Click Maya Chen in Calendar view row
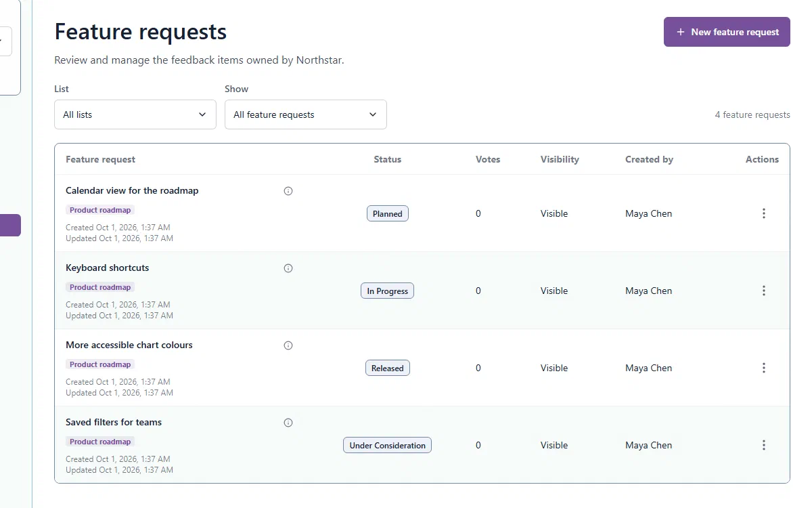This screenshot has width=812, height=508. (649, 213)
